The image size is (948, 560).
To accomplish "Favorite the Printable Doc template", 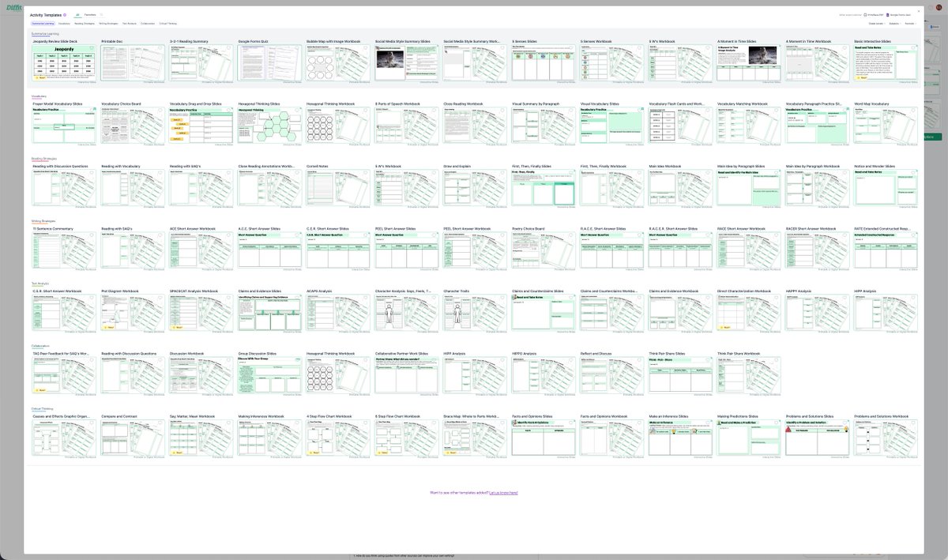I will [160, 48].
